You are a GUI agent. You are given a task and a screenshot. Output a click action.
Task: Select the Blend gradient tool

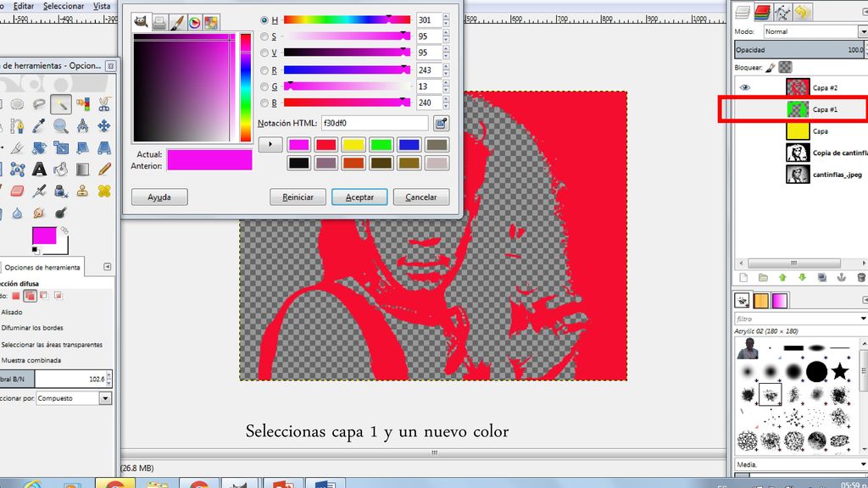[82, 169]
